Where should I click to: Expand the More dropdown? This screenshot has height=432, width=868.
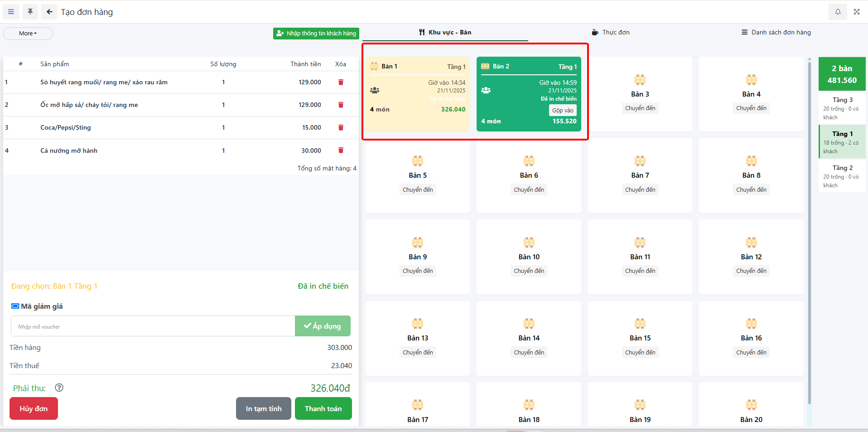[x=28, y=34]
